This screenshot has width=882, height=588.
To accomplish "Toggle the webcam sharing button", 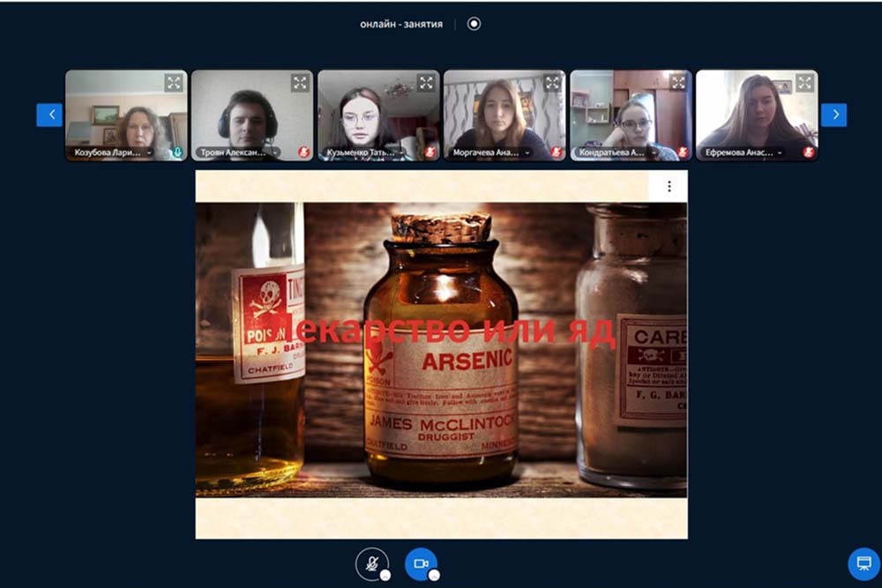I will point(421,563).
